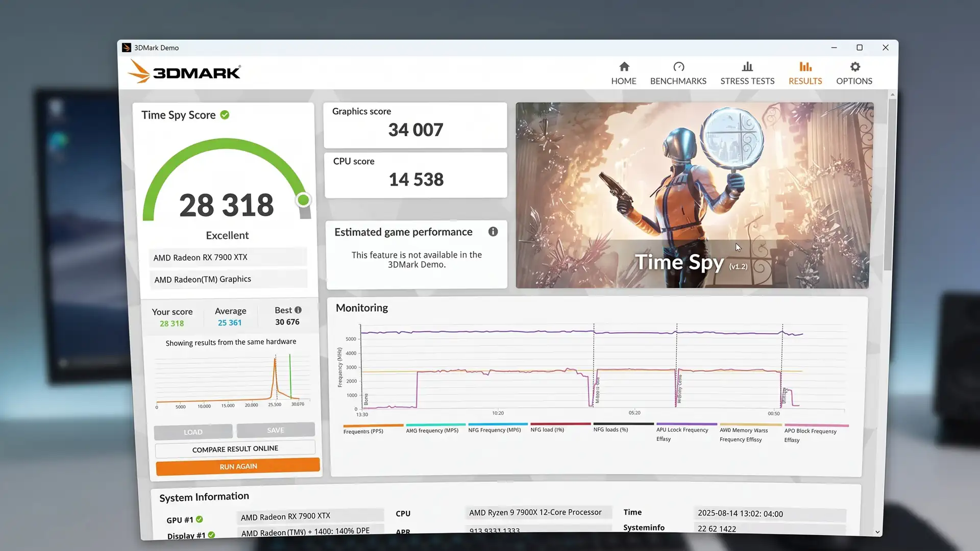This screenshot has height=551, width=980.
Task: Toggle AMG frequency (MPS) legend color
Action: [436, 424]
